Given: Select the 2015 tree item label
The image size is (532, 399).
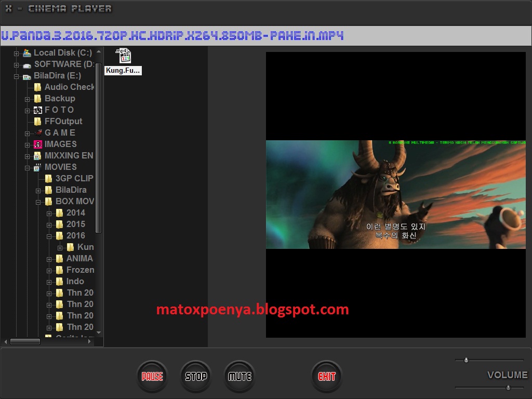Looking at the screenshot, I should click(x=76, y=224).
